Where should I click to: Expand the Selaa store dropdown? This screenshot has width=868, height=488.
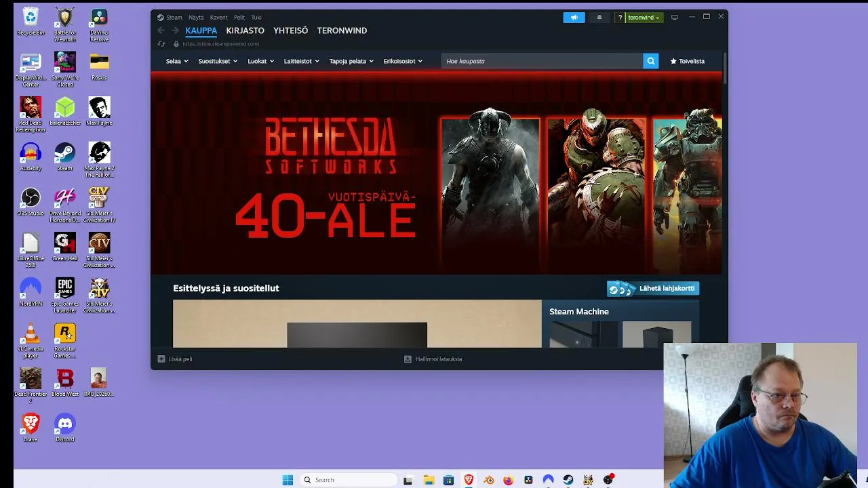[x=177, y=61]
